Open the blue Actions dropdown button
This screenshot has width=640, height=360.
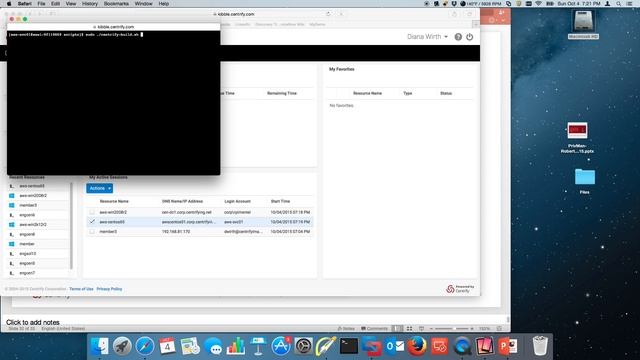point(100,188)
